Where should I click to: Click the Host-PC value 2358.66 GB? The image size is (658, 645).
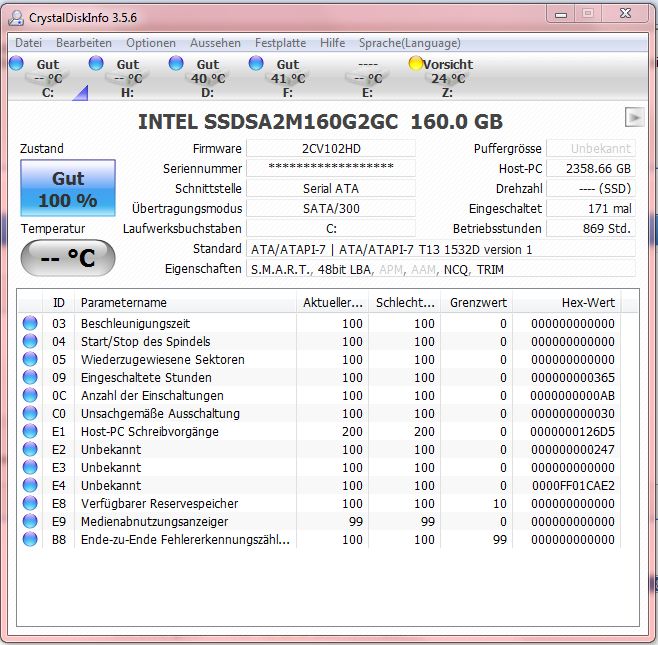click(x=591, y=168)
